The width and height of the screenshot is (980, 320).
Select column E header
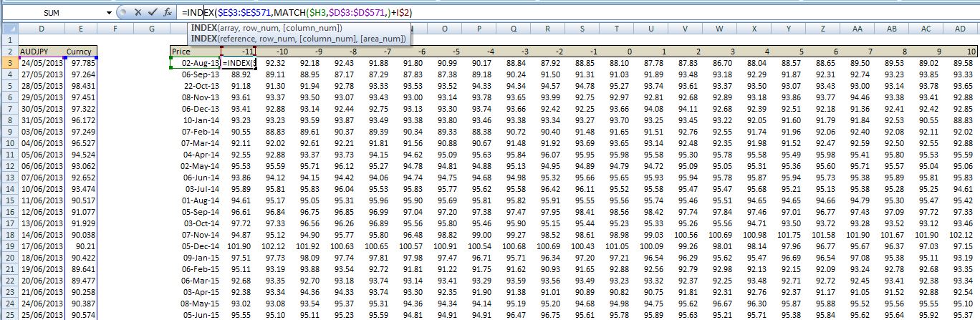81,29
